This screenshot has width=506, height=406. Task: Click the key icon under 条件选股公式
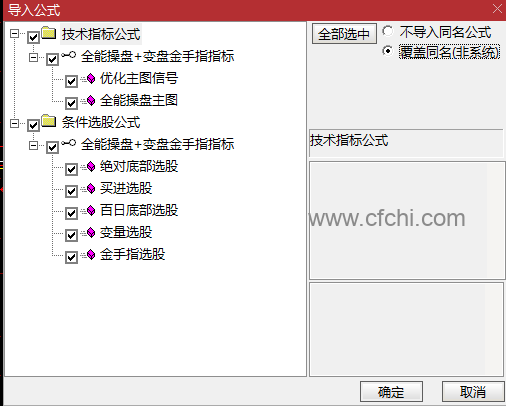(x=69, y=143)
